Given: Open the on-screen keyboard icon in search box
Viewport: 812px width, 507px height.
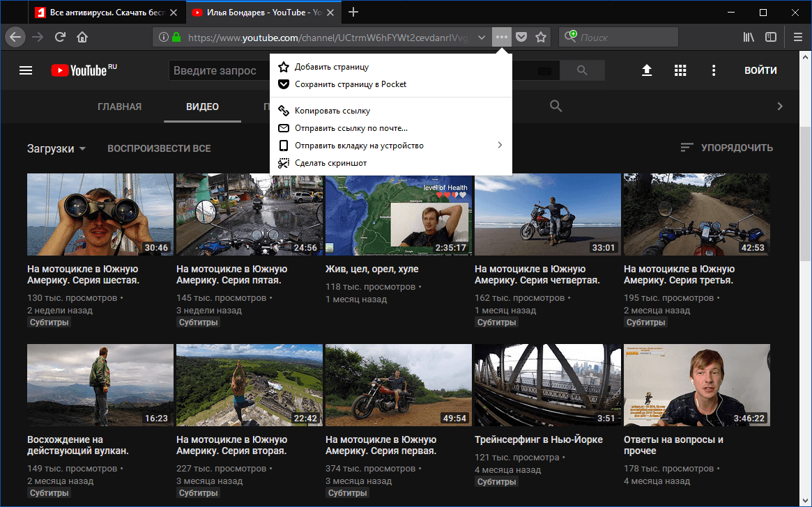Looking at the screenshot, I should [x=543, y=70].
